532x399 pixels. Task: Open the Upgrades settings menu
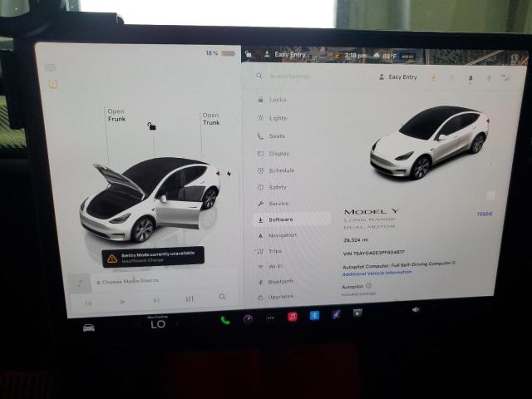pos(275,297)
